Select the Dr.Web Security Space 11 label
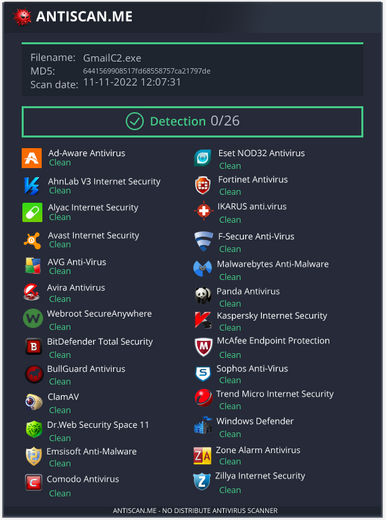This screenshot has width=386, height=520. tap(98, 425)
